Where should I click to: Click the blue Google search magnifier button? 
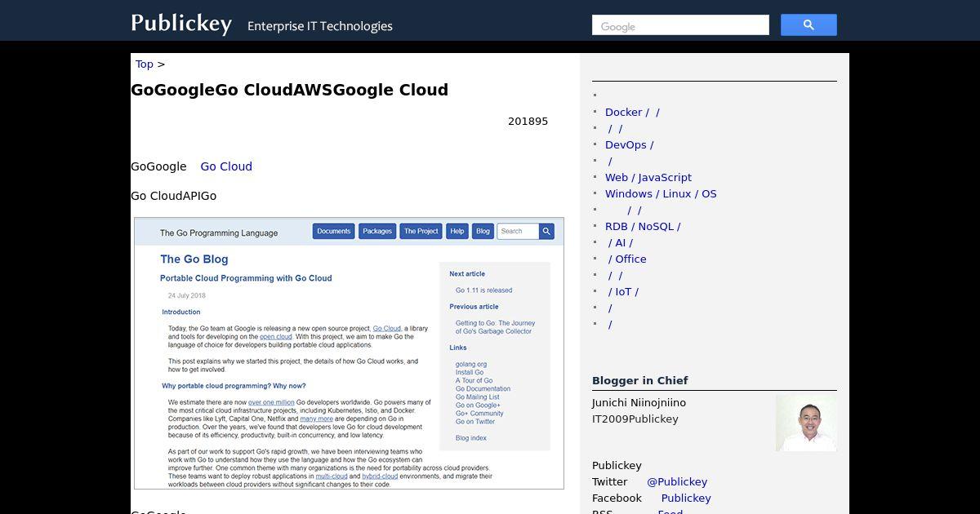tap(808, 25)
